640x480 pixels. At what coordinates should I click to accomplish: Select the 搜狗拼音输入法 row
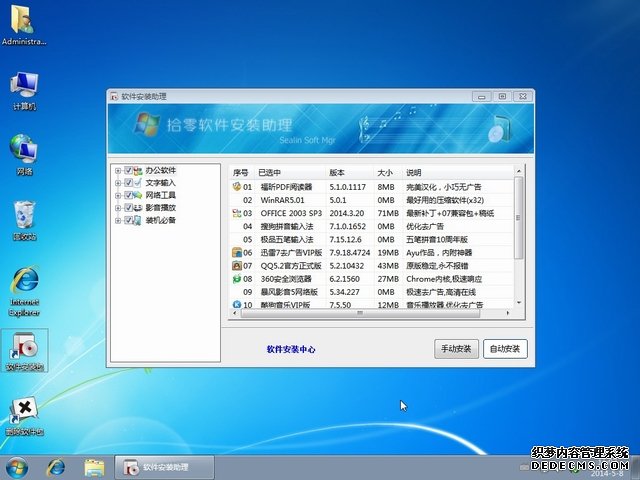point(371,226)
